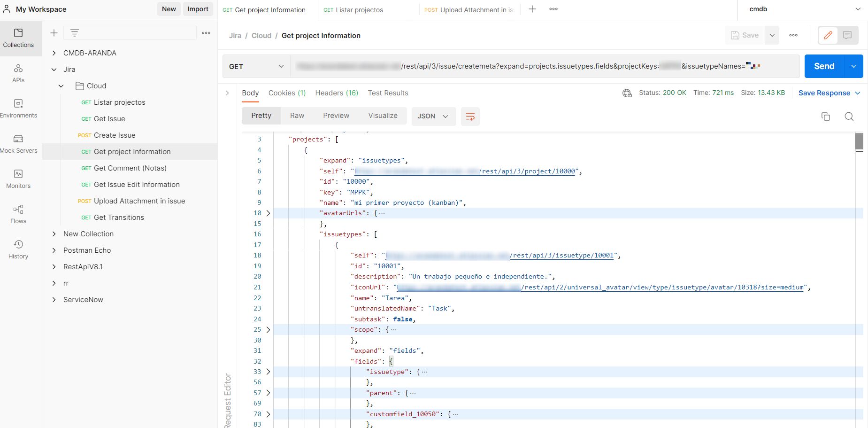The width and height of the screenshot is (868, 428).
Task: Expand the issuetype JSON node on line 33
Action: tap(269, 372)
